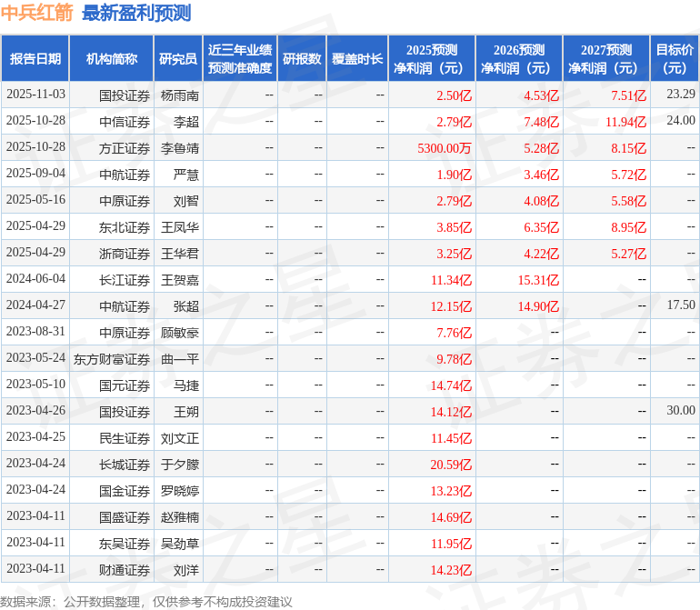Click the 中兵红箭 title text
The height and width of the screenshot is (610, 700).
click(36, 13)
